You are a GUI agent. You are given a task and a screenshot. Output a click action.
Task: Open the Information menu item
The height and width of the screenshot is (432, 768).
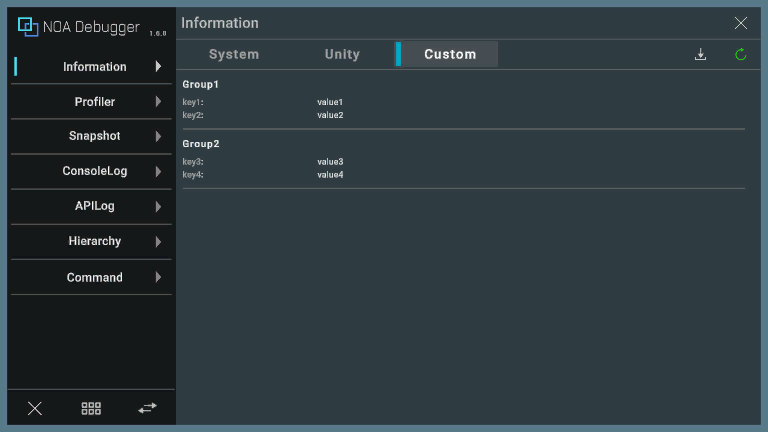[x=91, y=67]
